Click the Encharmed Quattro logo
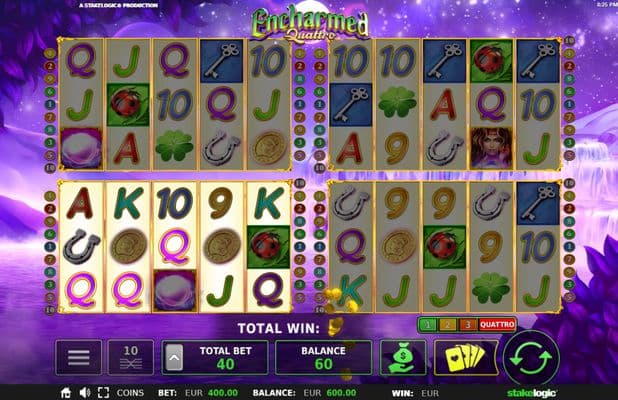Screen dimensions: 618x400 pyautogui.click(x=310, y=23)
